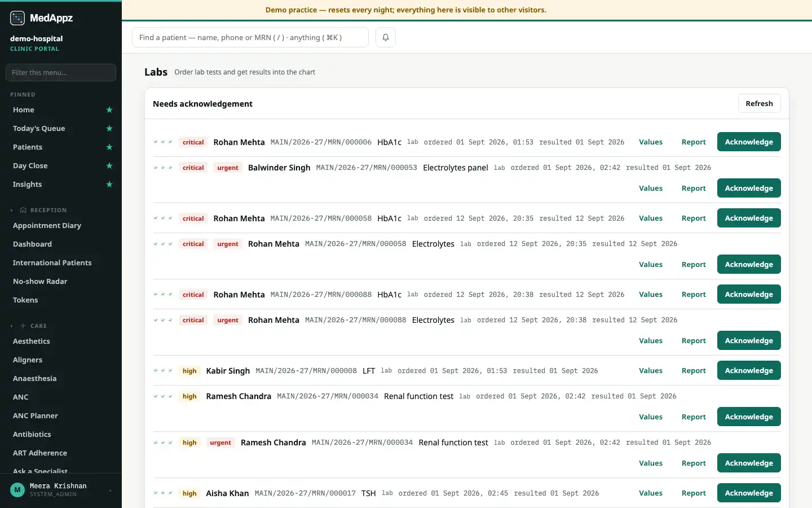This screenshot has height=508, width=812.
Task: View Values for Balwinder Singh Electrolytes panel
Action: pyautogui.click(x=651, y=189)
